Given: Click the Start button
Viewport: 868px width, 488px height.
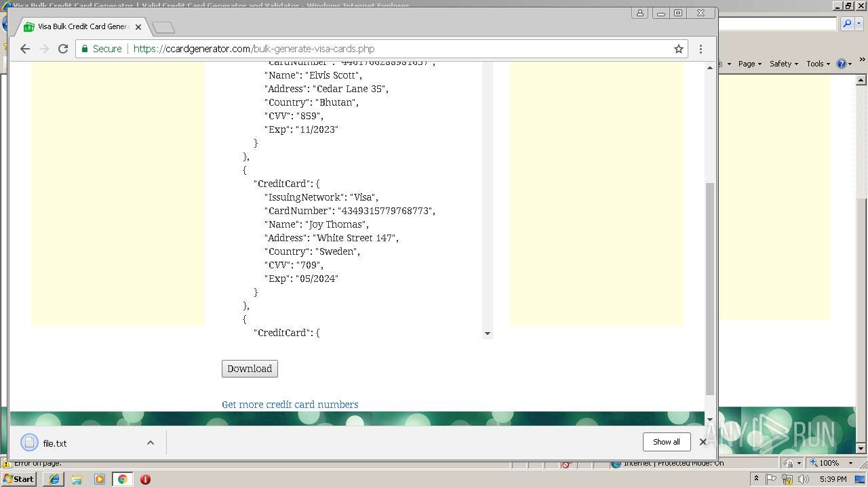Looking at the screenshot, I should pos(18,479).
